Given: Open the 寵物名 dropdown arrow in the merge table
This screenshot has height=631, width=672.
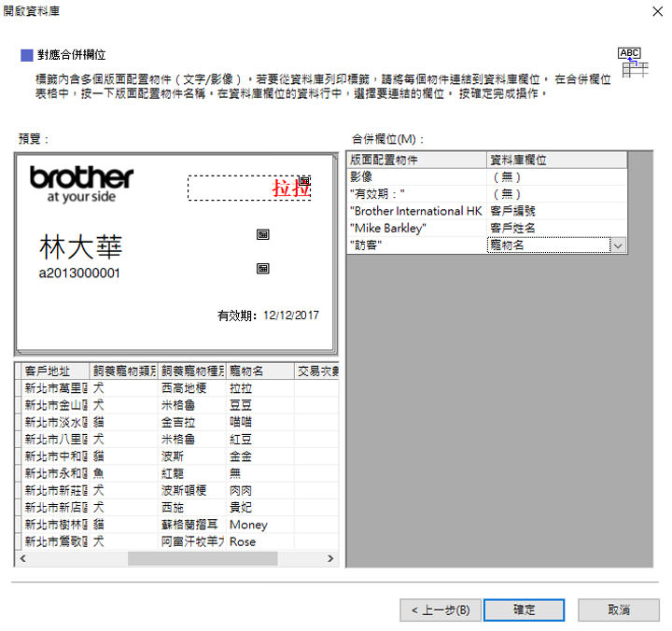Looking at the screenshot, I should click(618, 245).
